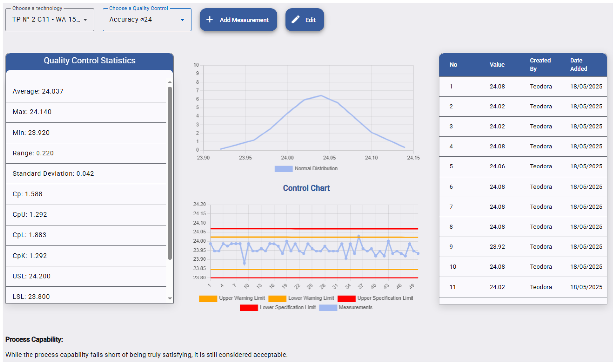This screenshot has width=615, height=364.
Task: Toggle the Measurements series in the legend
Action: click(346, 308)
